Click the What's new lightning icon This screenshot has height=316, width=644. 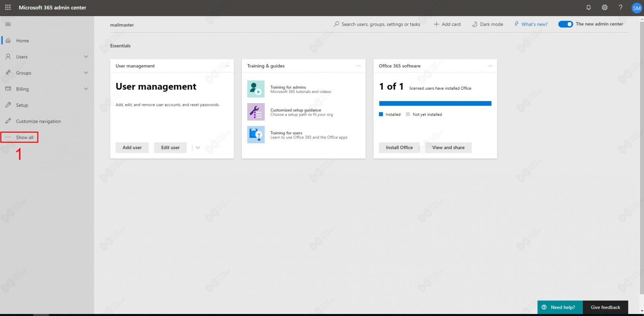(x=516, y=24)
